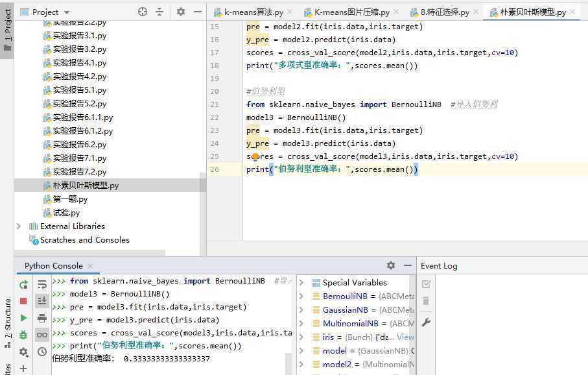
Task: Click the Project panel horizontal scrollbar
Action: coord(90,253)
